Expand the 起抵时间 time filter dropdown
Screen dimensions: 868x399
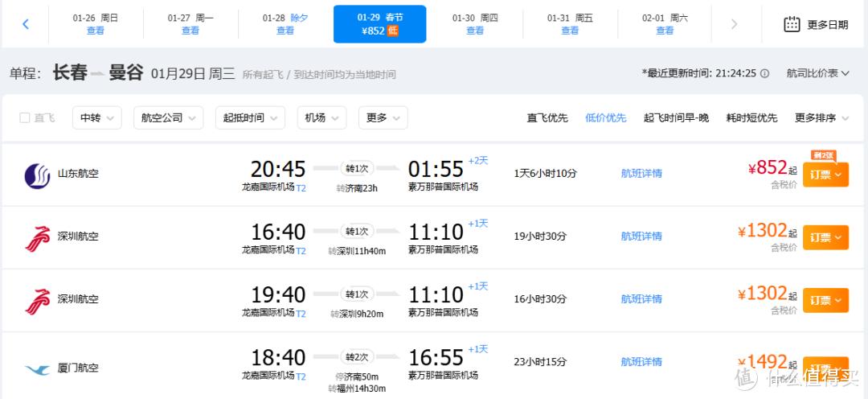pyautogui.click(x=250, y=118)
